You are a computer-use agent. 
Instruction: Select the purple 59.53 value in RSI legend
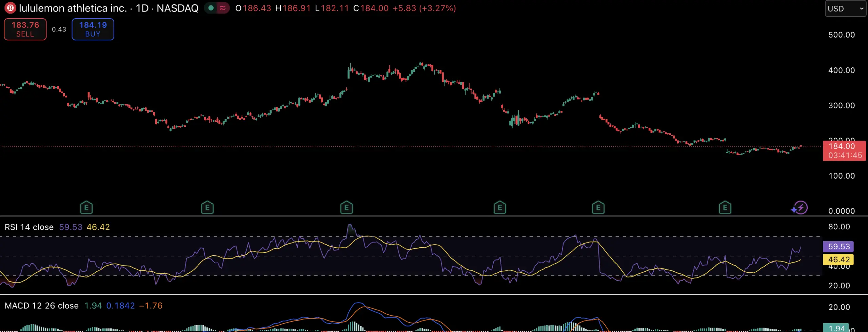tap(71, 227)
